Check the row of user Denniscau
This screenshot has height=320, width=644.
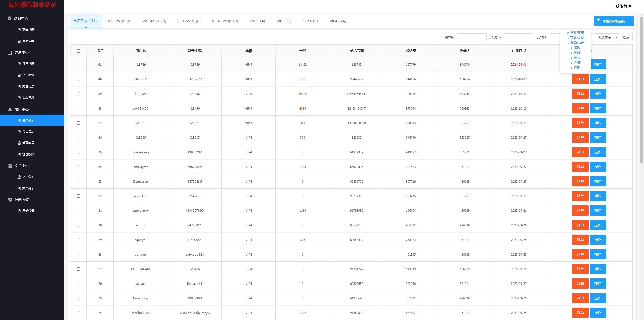[78, 182]
